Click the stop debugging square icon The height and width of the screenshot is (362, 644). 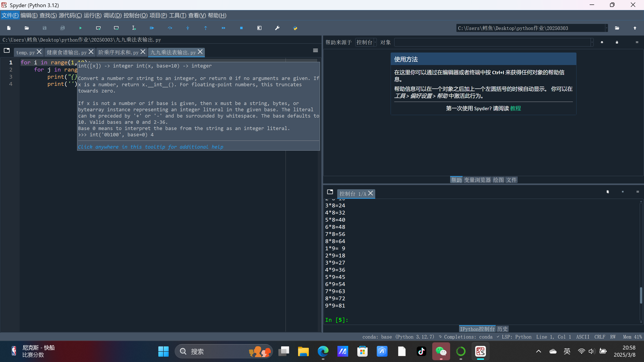coord(241,28)
